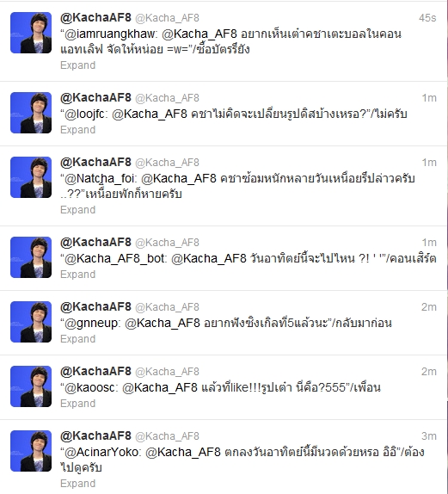Click avatar beside the @loojfc tweet
The width and height of the screenshot is (448, 494).
(31, 113)
